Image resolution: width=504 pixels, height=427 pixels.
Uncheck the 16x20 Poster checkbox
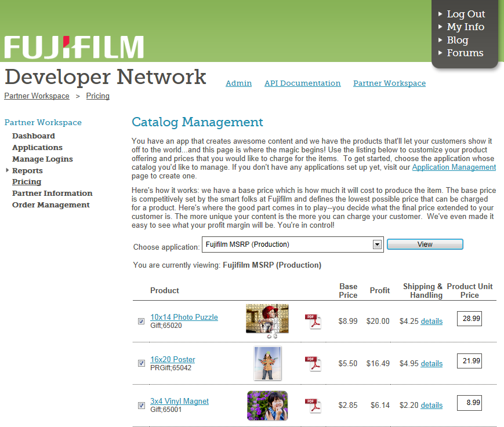point(141,363)
